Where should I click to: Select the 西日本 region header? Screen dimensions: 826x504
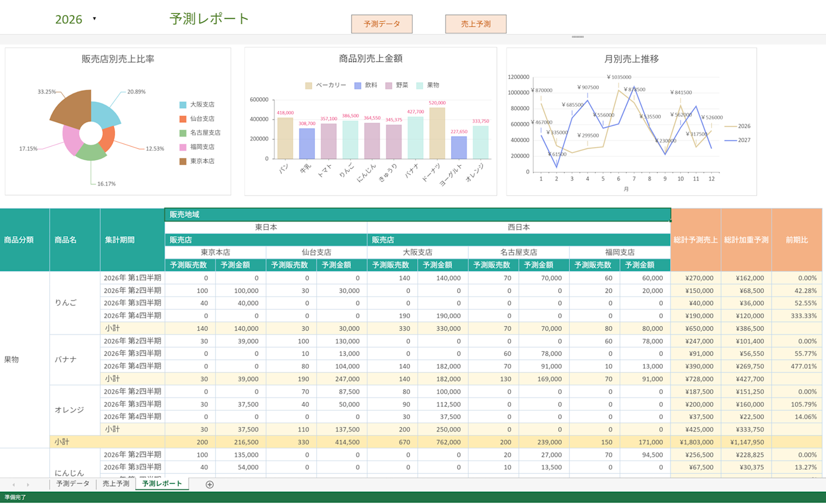click(519, 227)
